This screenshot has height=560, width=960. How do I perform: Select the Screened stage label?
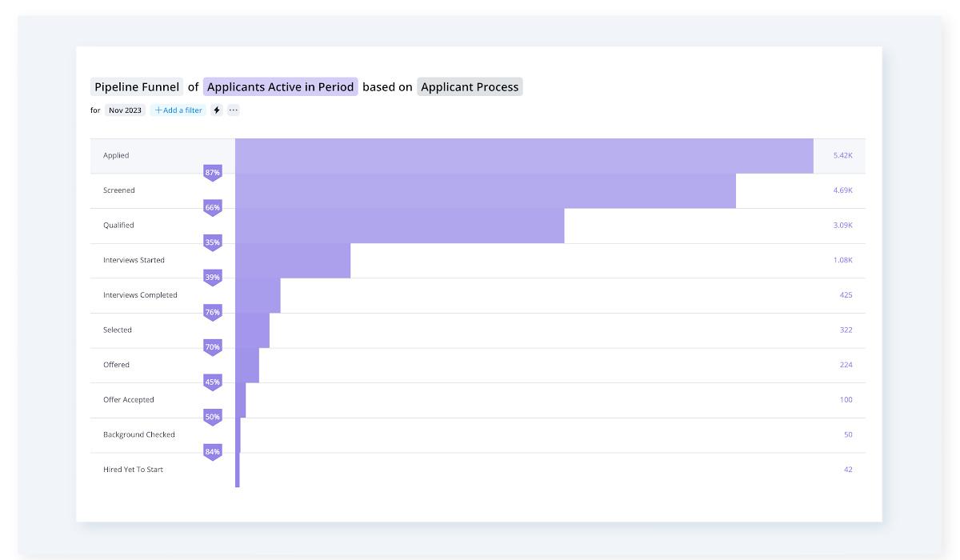click(119, 190)
